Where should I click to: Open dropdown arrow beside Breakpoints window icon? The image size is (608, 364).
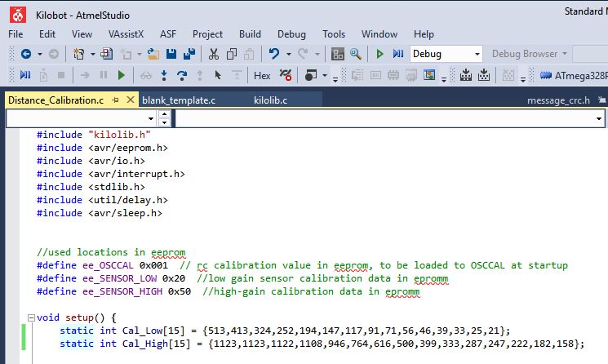coord(325,75)
